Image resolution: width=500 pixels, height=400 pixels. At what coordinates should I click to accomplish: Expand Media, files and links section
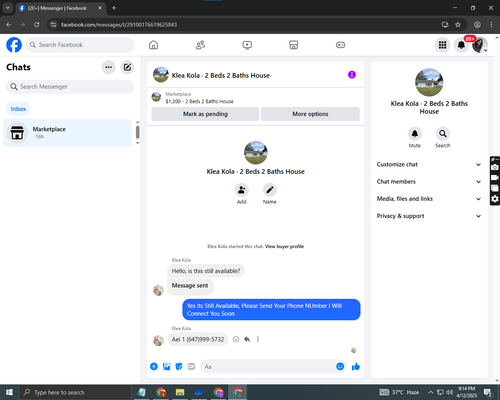click(x=429, y=199)
